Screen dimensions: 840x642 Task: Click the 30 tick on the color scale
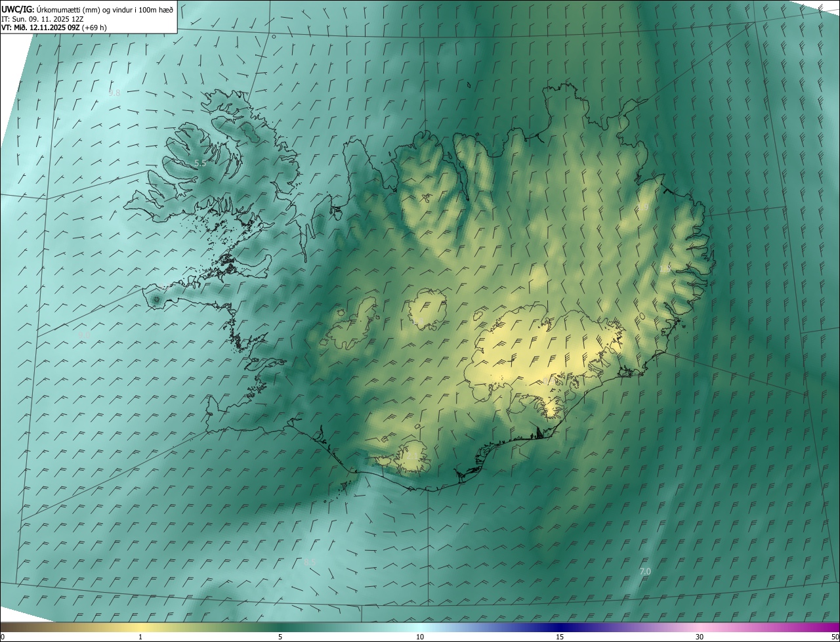click(x=700, y=637)
